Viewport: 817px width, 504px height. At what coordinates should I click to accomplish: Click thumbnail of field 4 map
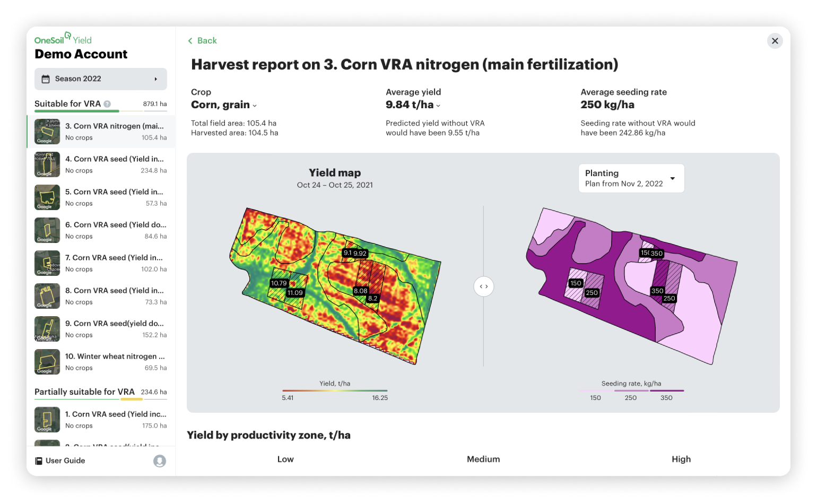[x=47, y=164]
